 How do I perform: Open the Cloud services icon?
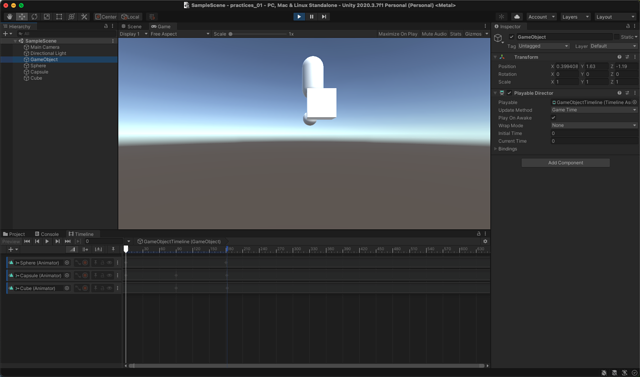517,17
